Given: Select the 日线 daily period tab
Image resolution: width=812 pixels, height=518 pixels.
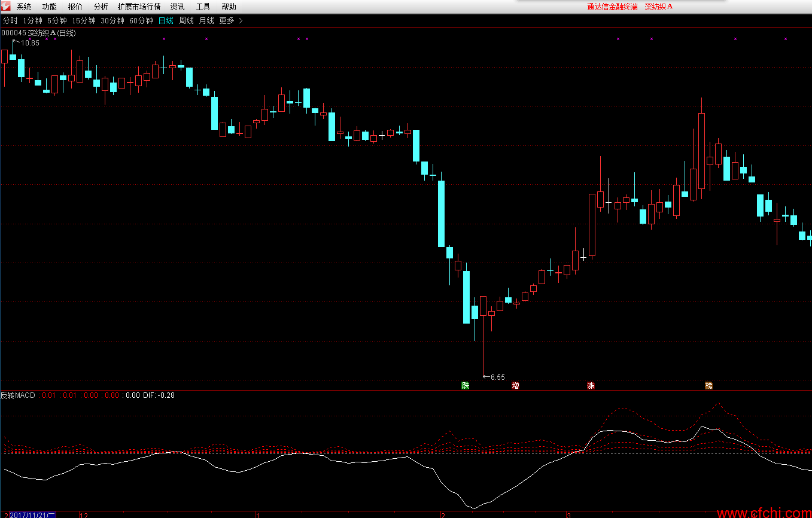Looking at the screenshot, I should (x=166, y=20).
